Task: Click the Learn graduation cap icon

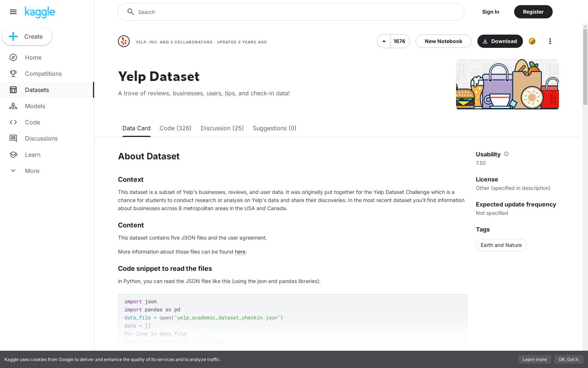Action: point(13,155)
